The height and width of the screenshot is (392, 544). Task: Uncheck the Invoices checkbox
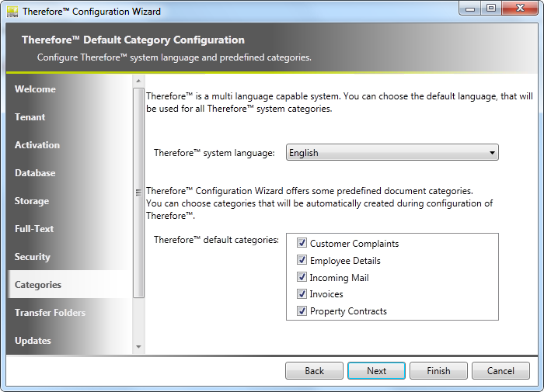(x=302, y=294)
